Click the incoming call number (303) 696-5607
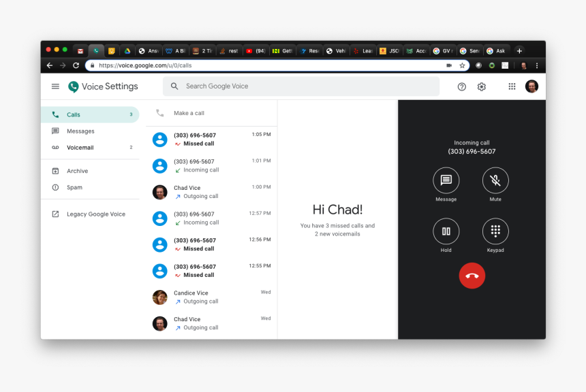The height and width of the screenshot is (392, 586). [x=472, y=151]
